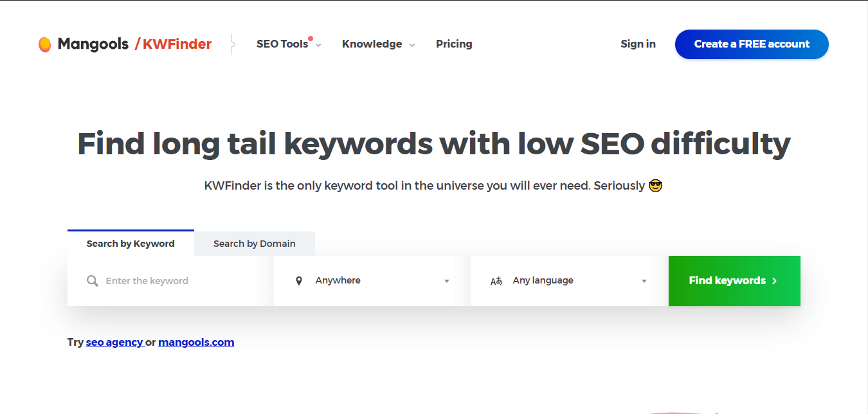Click the green Find keywords button
The height and width of the screenshot is (414, 868).
[734, 281]
